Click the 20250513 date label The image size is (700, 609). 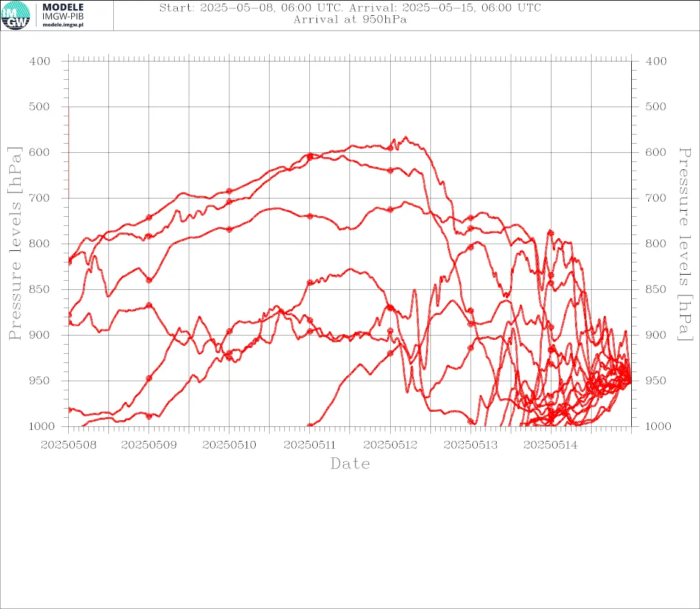tap(471, 445)
